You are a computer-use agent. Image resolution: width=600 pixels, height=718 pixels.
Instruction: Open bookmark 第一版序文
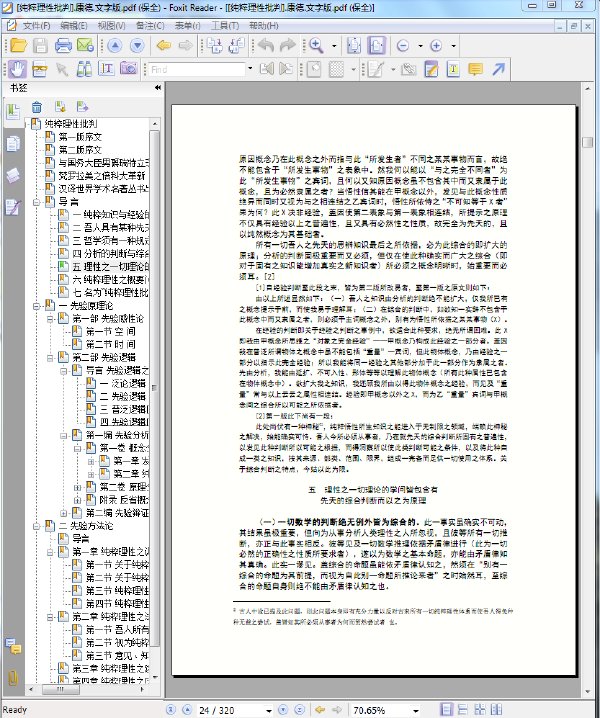80,137
